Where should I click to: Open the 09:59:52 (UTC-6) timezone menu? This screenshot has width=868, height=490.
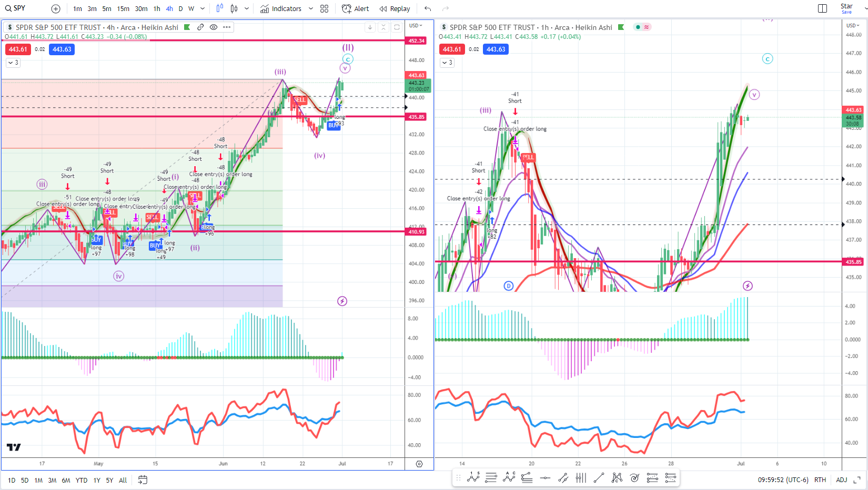(x=783, y=479)
